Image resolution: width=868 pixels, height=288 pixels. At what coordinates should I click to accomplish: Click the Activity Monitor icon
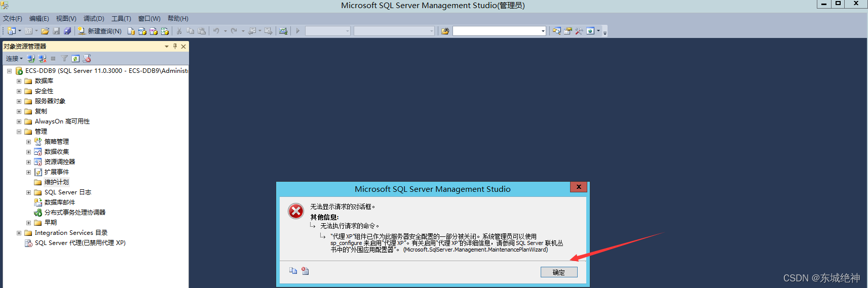point(283,31)
